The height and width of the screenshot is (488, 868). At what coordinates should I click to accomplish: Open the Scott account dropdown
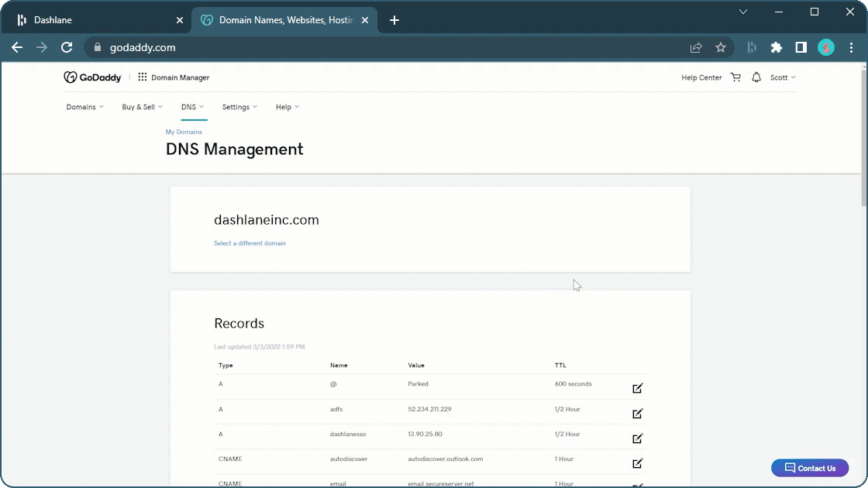pyautogui.click(x=783, y=77)
